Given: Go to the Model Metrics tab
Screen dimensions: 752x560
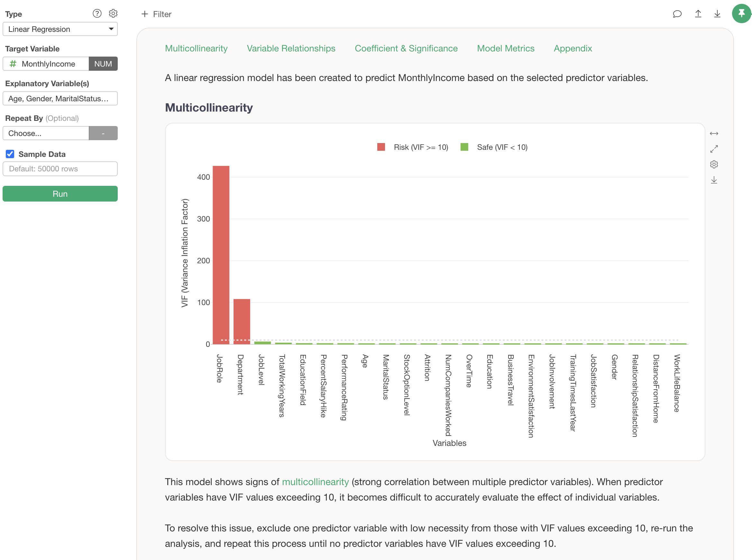Looking at the screenshot, I should click(x=505, y=49).
